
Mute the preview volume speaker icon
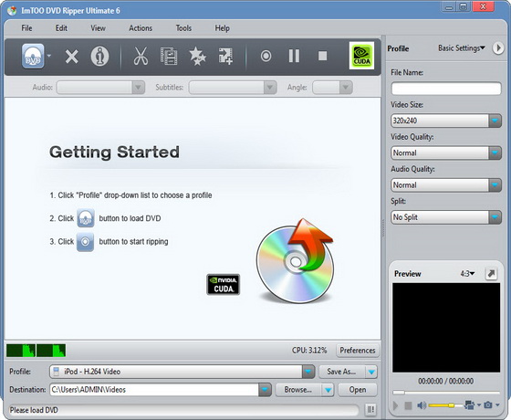[x=422, y=405]
